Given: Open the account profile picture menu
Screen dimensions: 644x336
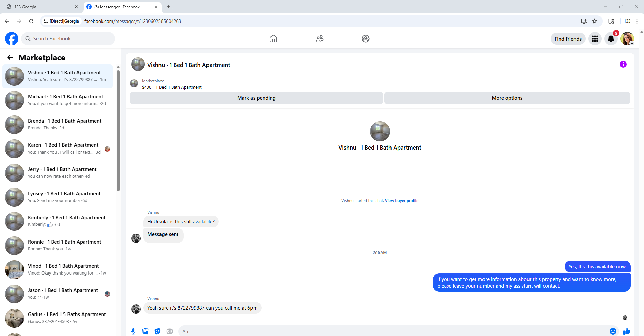Looking at the screenshot, I should point(627,39).
